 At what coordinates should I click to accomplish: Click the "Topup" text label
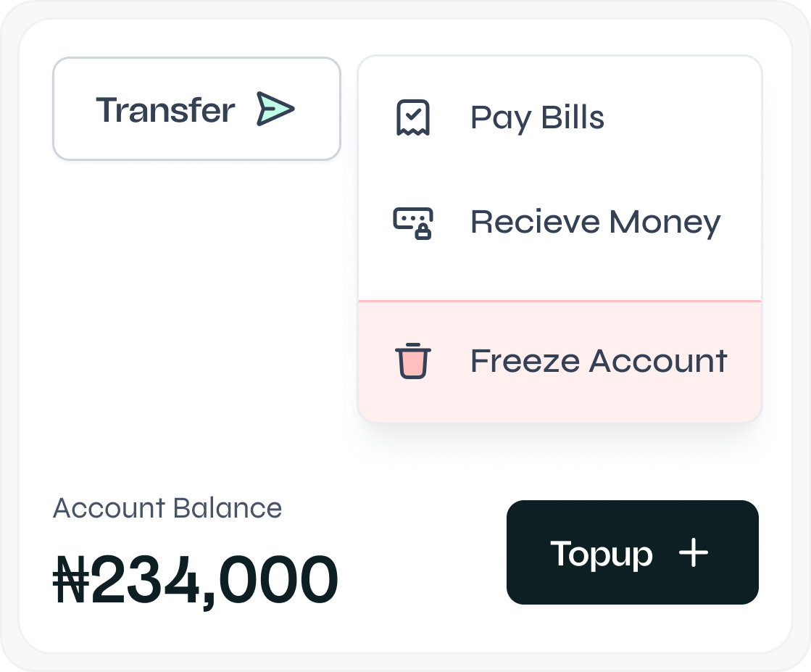coord(602,555)
